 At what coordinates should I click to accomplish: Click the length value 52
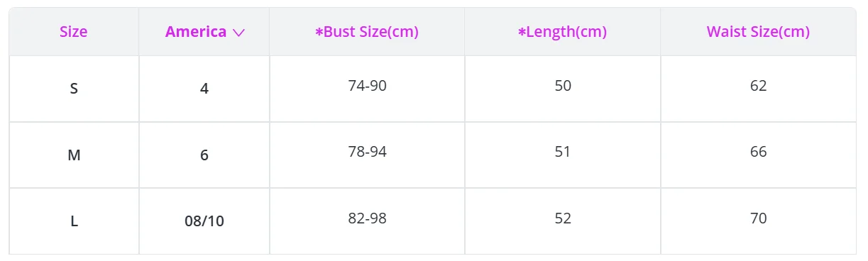[563, 218]
